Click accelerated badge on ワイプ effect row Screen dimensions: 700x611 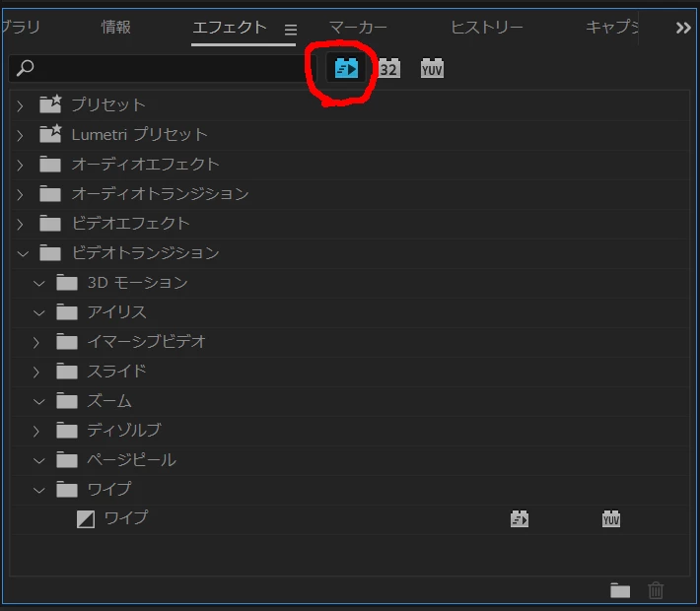tap(520, 519)
